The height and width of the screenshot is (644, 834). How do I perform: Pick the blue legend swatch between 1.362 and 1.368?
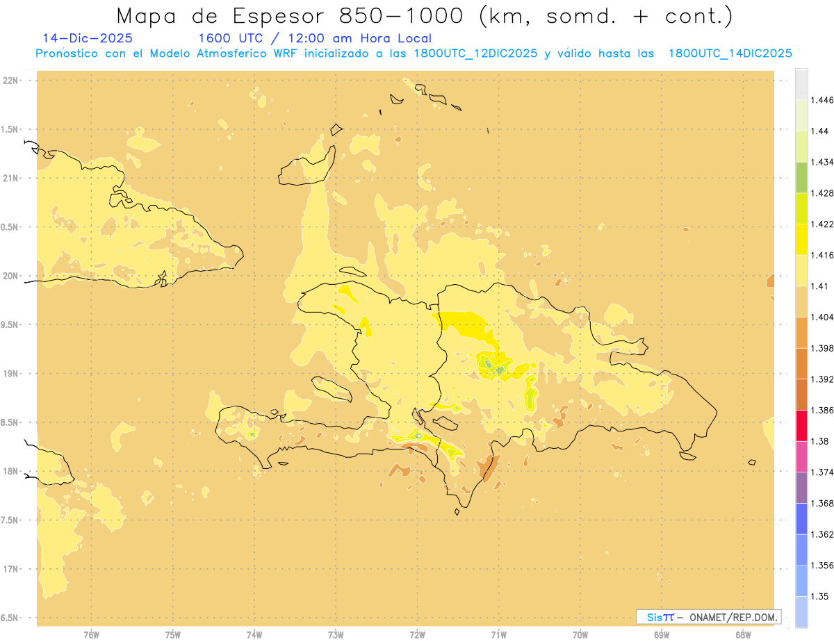click(x=801, y=519)
